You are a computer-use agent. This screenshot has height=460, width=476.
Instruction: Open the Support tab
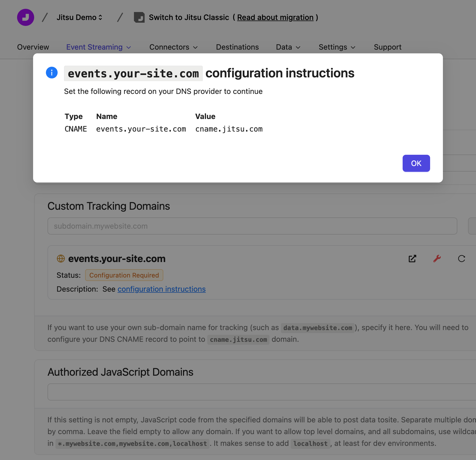387,47
